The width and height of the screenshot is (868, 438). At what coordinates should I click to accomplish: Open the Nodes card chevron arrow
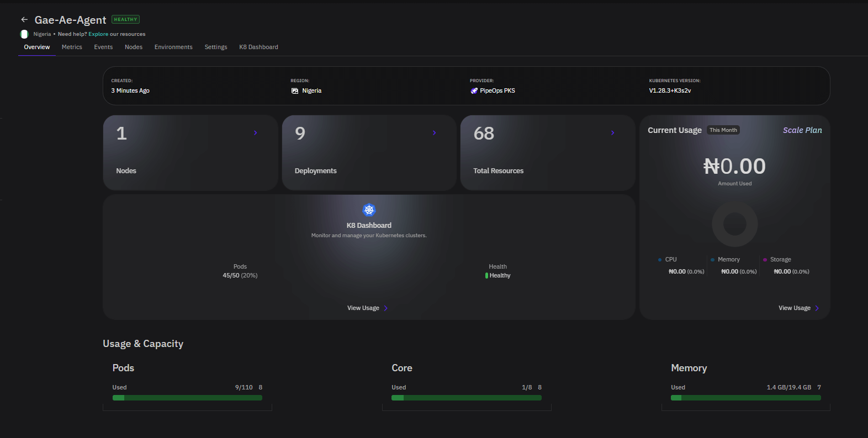(x=256, y=133)
